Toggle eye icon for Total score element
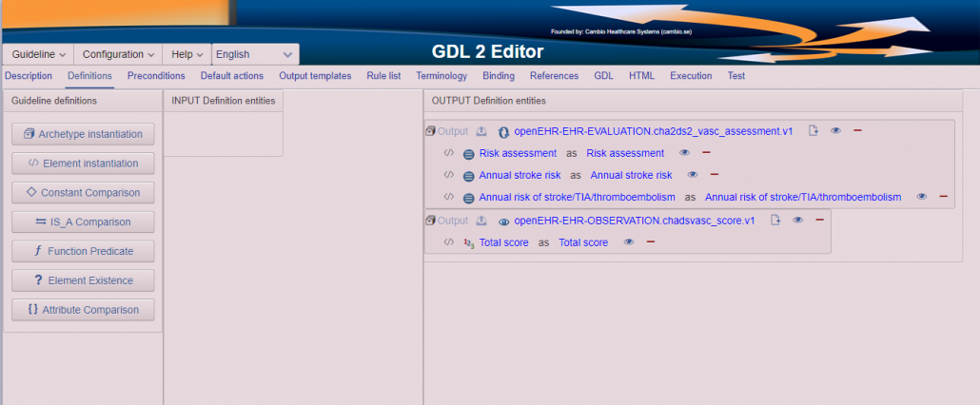 point(629,242)
